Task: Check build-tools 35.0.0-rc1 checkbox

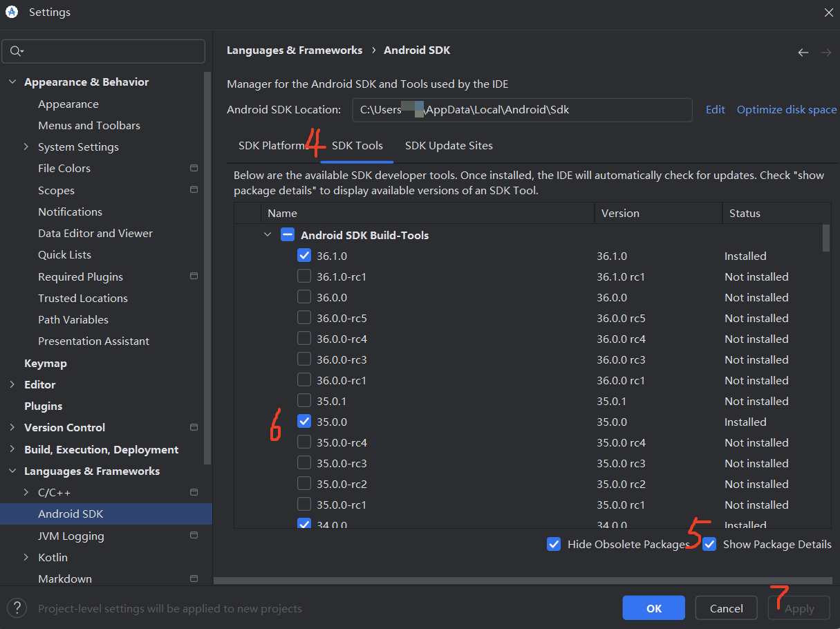Action: [304, 505]
